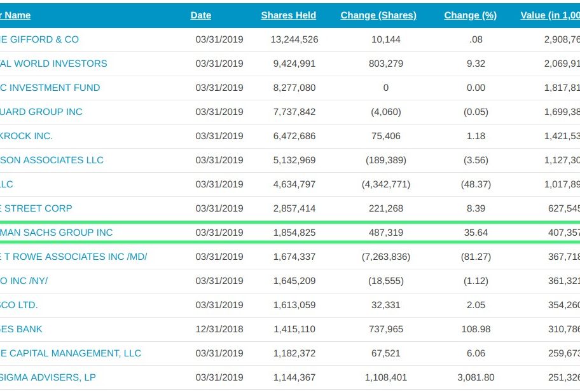
Task: Select share change value 67,521
Action: (x=386, y=353)
